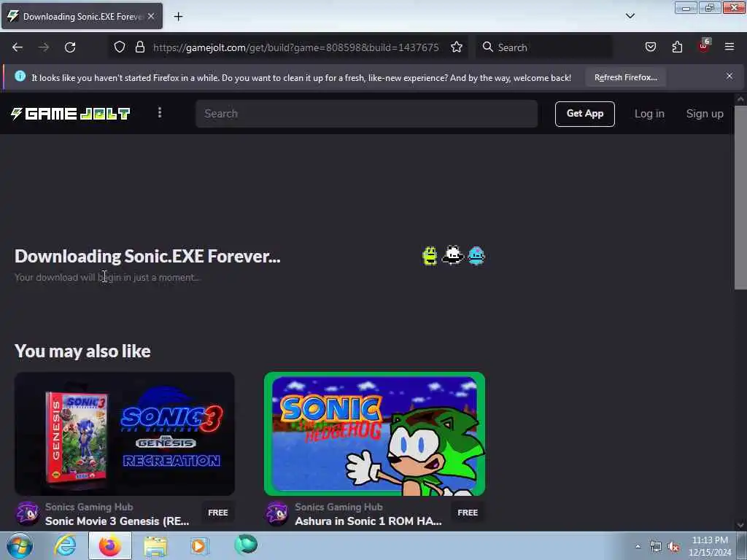
Task: Open the muted volume tray icon
Action: (x=673, y=547)
